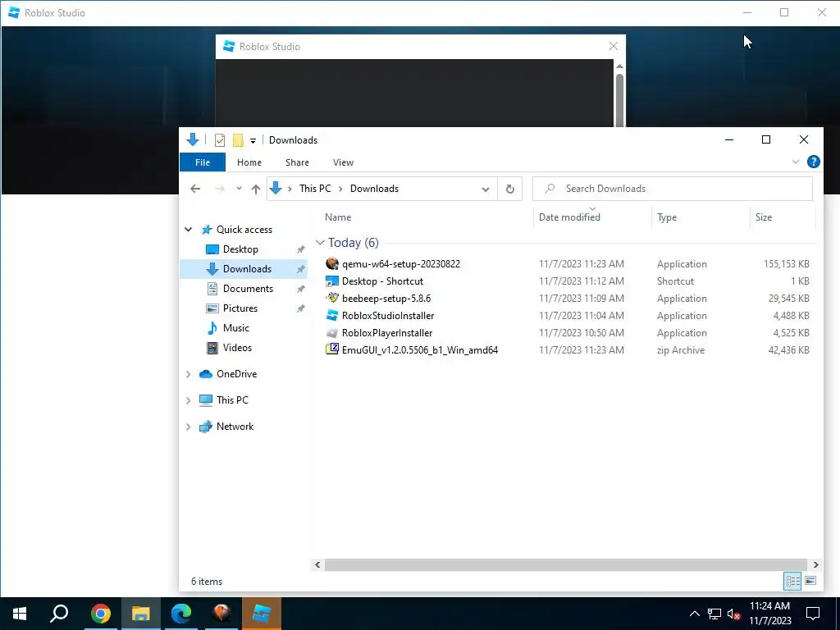Click the File Explorer taskbar icon
This screenshot has width=840, height=630.
click(x=141, y=614)
